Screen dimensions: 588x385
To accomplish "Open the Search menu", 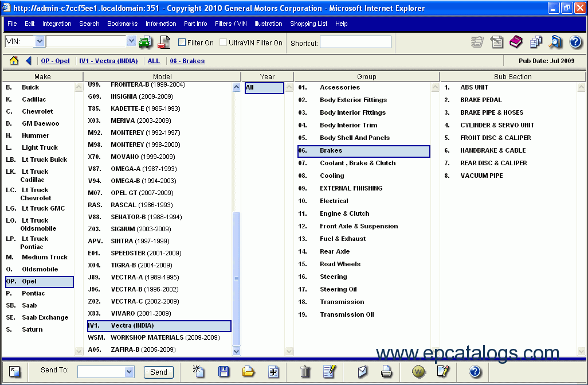I will point(89,24).
